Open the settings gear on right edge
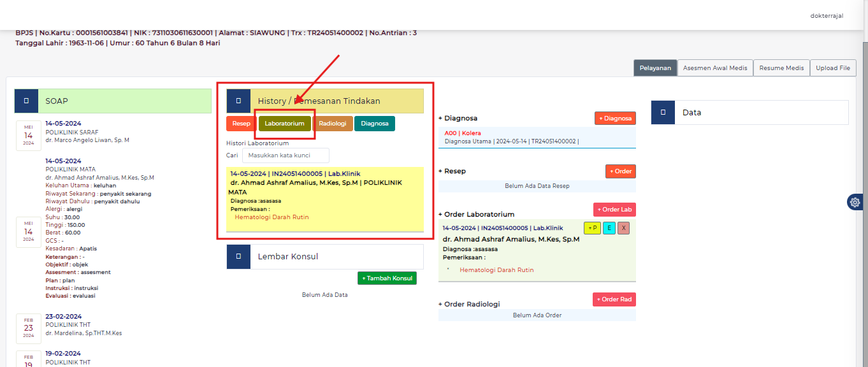This screenshot has height=367, width=868. (x=855, y=202)
